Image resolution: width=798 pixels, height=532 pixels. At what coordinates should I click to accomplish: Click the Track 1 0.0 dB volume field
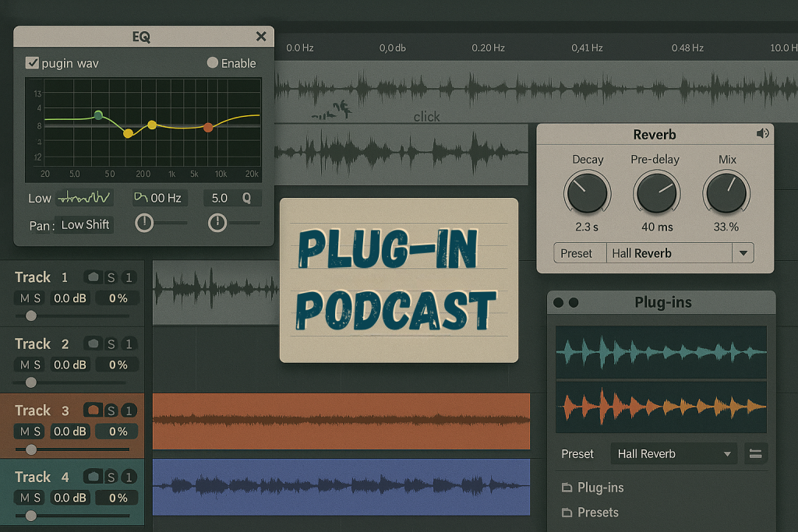point(69,298)
